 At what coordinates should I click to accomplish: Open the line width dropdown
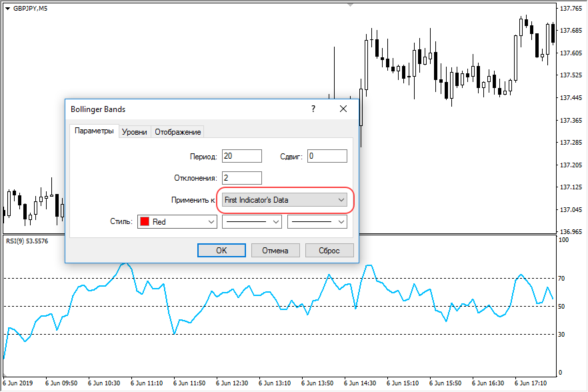point(317,222)
